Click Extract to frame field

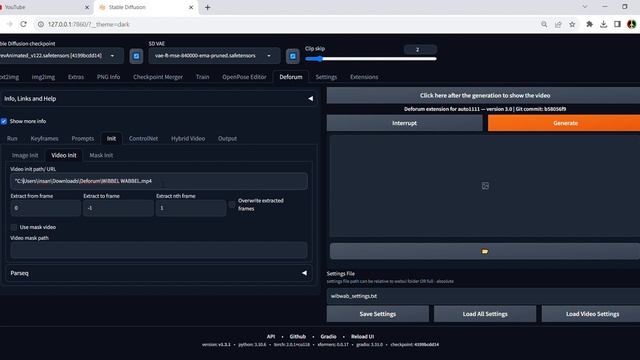pyautogui.click(x=118, y=208)
